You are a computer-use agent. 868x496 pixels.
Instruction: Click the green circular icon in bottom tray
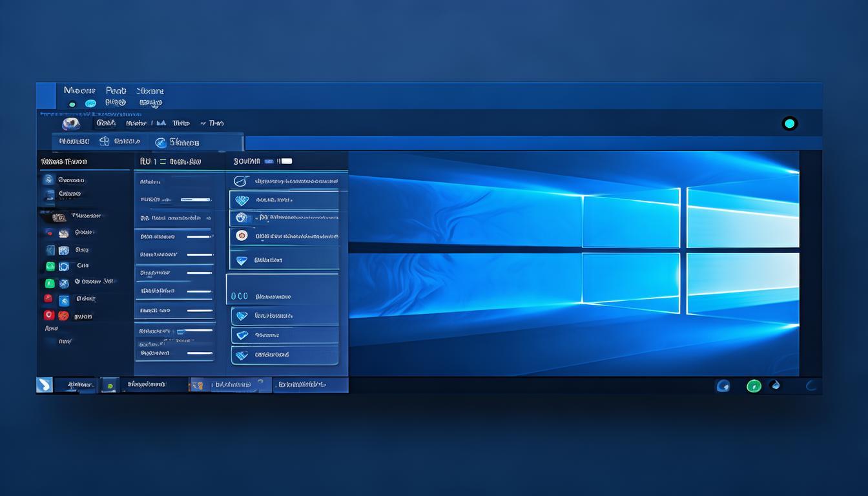(754, 386)
